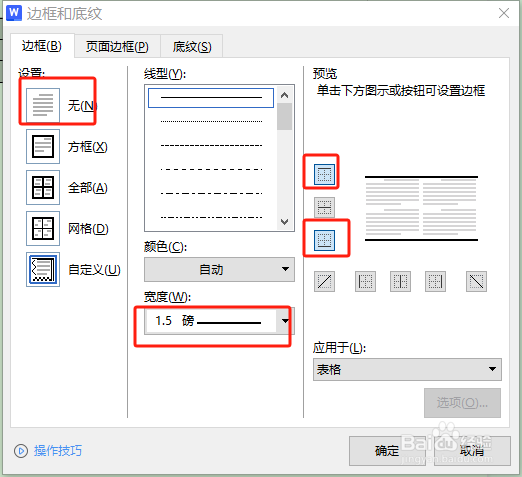Open the 操作技巧 tips link
Screen dimensions: 522x477
tap(58, 451)
